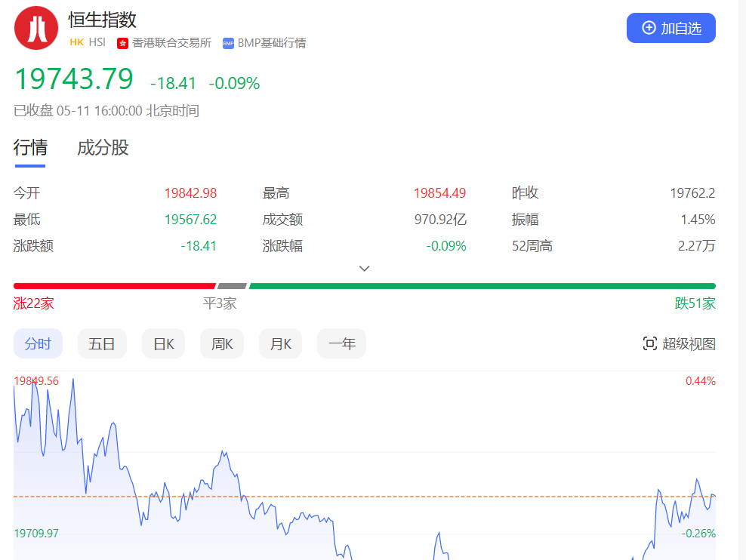The image size is (746, 560).
Task: Click the BMP basic quotes badge icon
Action: click(228, 43)
